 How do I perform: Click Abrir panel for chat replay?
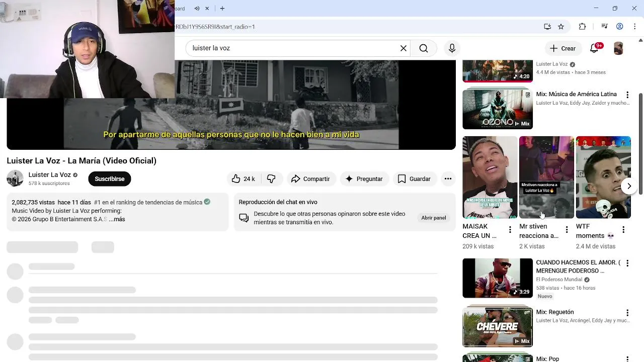coord(434,218)
